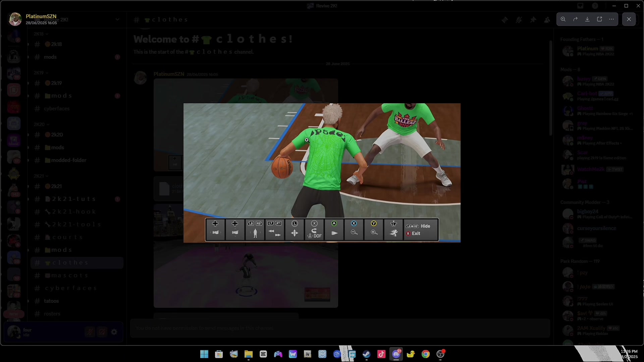The image size is (644, 362).
Task: Open Steam from taskbar
Action: tap(367, 354)
